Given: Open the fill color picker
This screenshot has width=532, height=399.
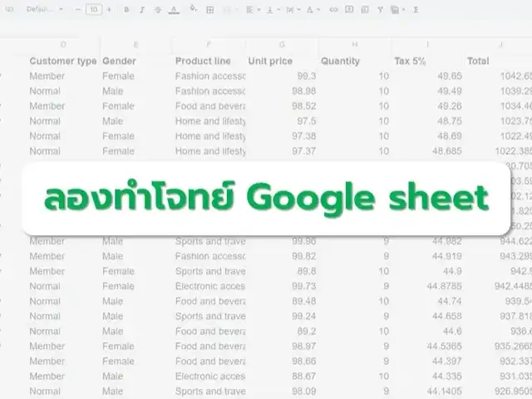Looking at the screenshot, I should coord(193,10).
